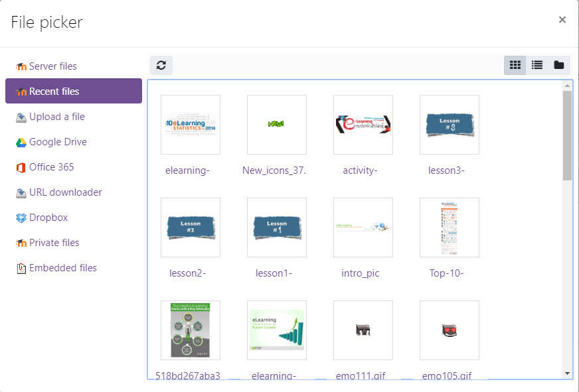Switch to folder tree view
This screenshot has height=392, width=579.
[x=559, y=65]
